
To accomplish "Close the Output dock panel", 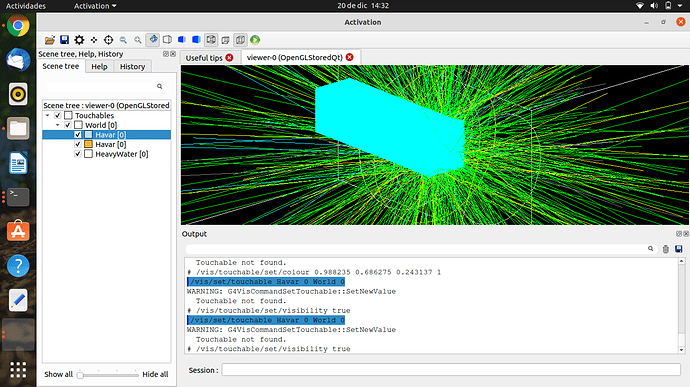I will coord(686,234).
